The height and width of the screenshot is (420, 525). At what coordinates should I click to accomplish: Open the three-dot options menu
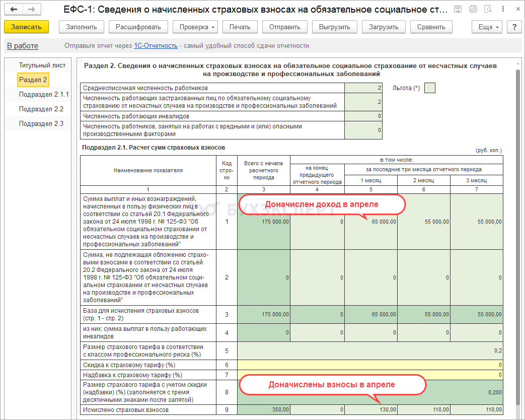point(503,10)
